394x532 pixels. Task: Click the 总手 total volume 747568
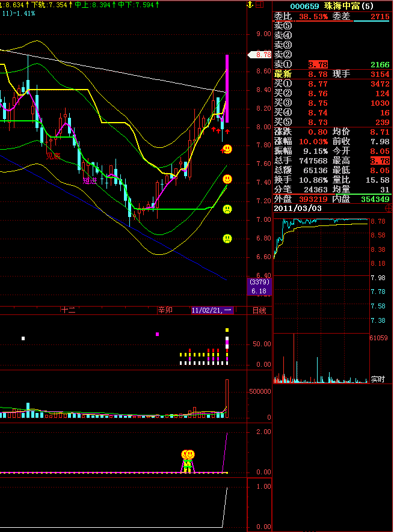(x=313, y=161)
